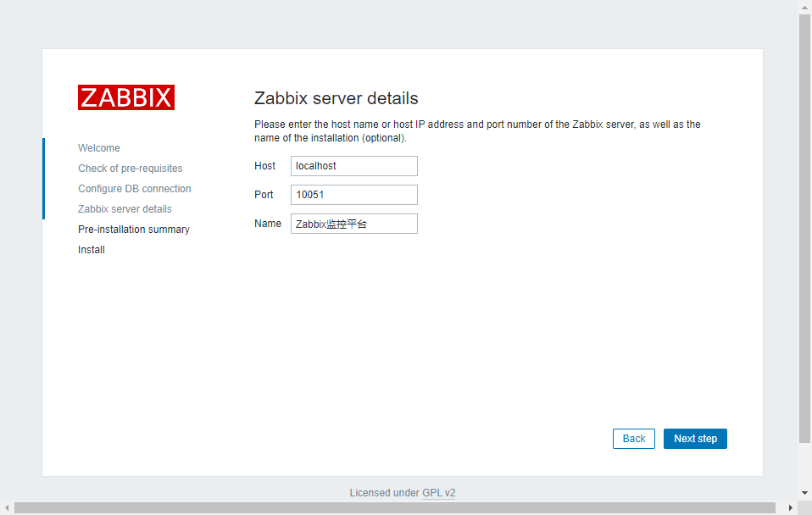
Task: Click the 'Port' field label
Action: pos(264,195)
